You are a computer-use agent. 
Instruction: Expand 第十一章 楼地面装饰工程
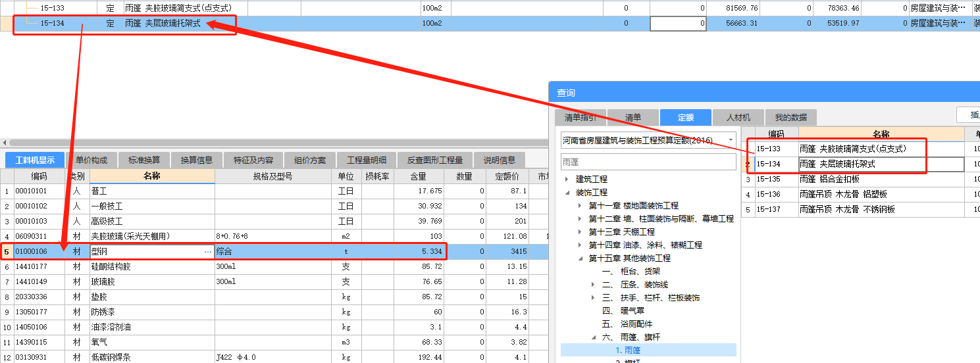(580, 206)
